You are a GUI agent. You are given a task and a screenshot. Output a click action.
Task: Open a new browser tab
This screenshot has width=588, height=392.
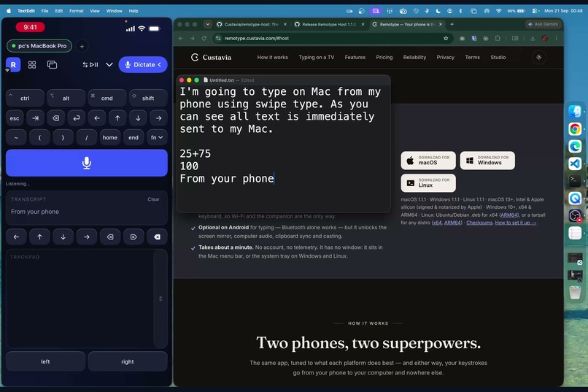pyautogui.click(x=452, y=24)
